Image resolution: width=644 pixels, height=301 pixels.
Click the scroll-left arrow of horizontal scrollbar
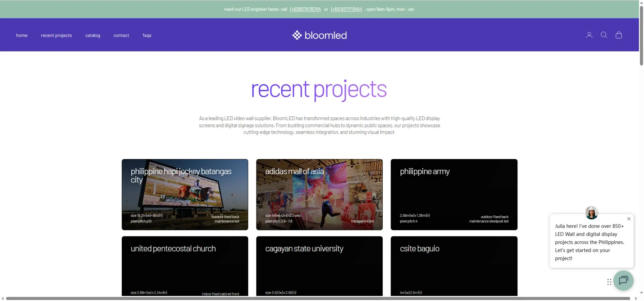(3, 299)
